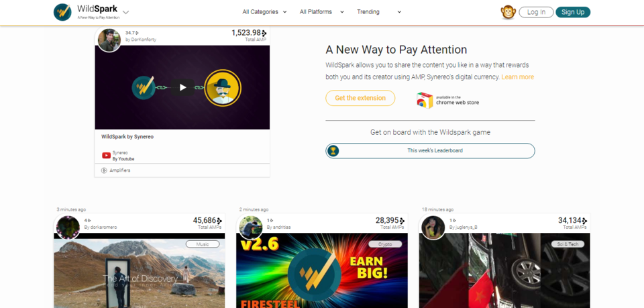
Task: Open the Trending sort dropdown
Action: pos(378,12)
